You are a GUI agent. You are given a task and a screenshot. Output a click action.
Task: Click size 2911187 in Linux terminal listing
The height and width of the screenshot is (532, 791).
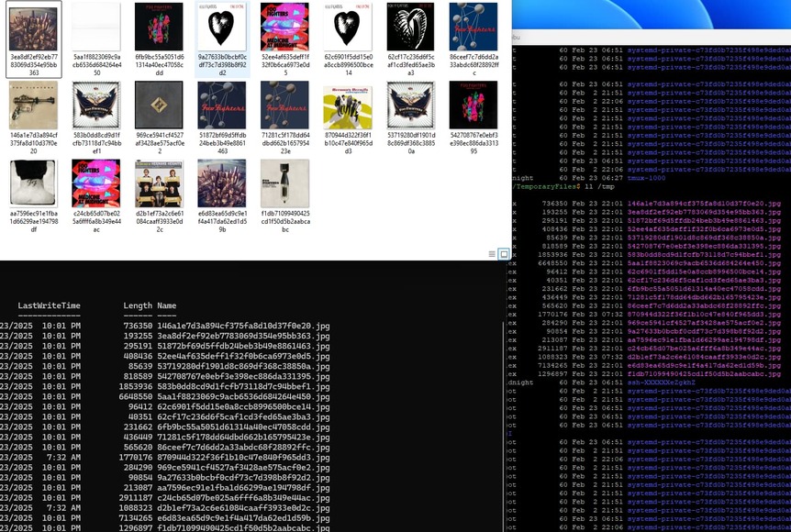552,349
